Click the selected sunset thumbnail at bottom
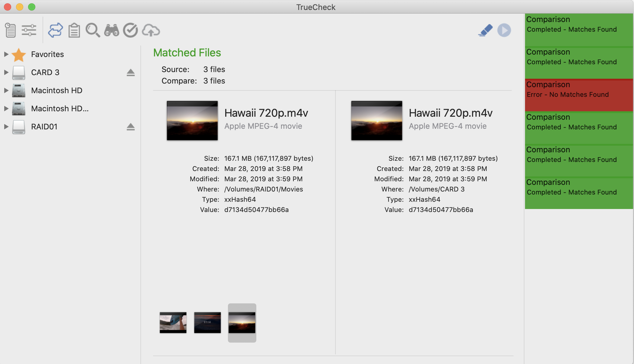The image size is (634, 364). (242, 322)
